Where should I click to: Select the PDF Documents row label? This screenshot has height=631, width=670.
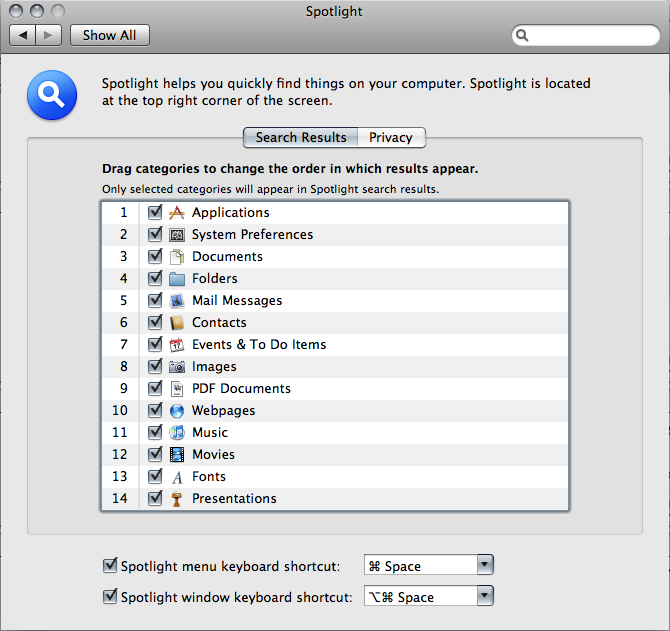(x=241, y=389)
